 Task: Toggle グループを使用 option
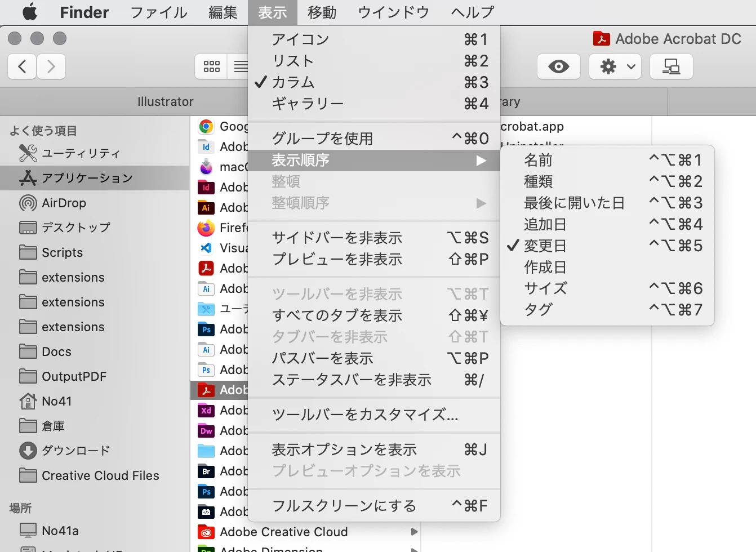pyautogui.click(x=374, y=139)
